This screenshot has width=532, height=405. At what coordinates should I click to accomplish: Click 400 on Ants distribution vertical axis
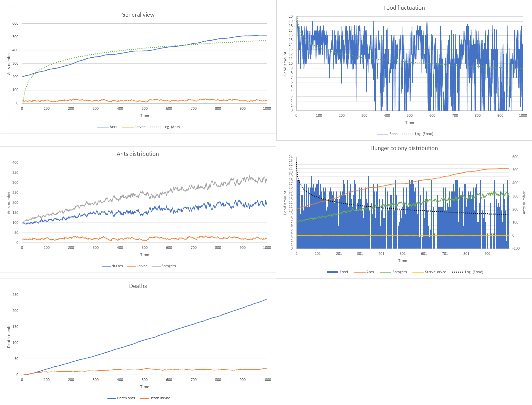15,162
